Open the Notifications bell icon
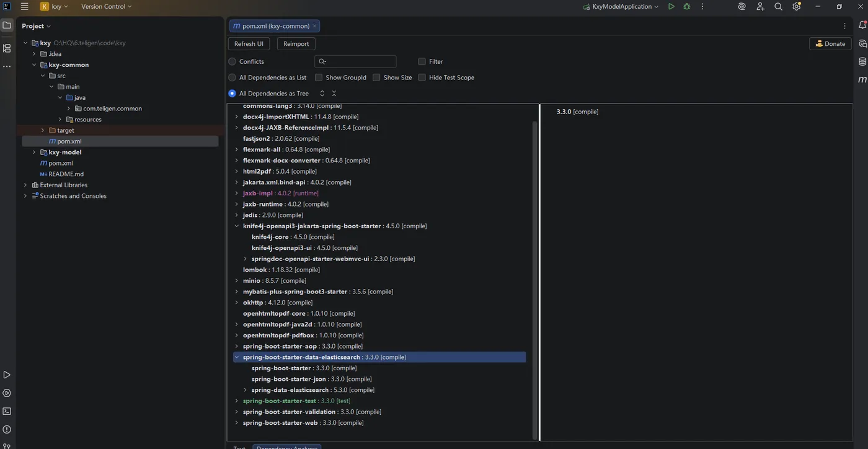Screen dimensions: 868x449 tap(862, 25)
